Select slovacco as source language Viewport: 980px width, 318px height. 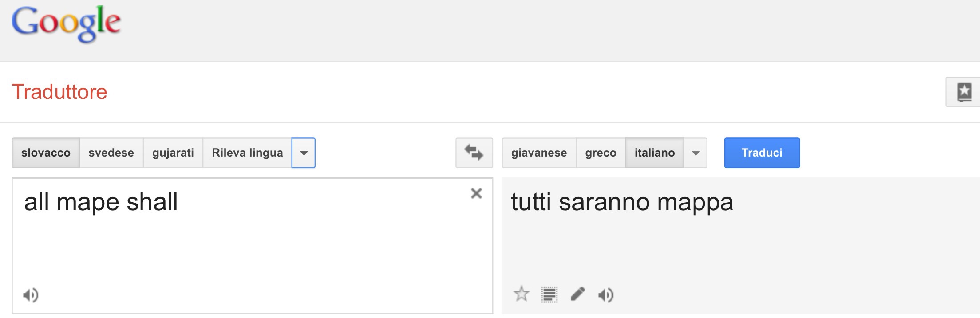click(46, 153)
